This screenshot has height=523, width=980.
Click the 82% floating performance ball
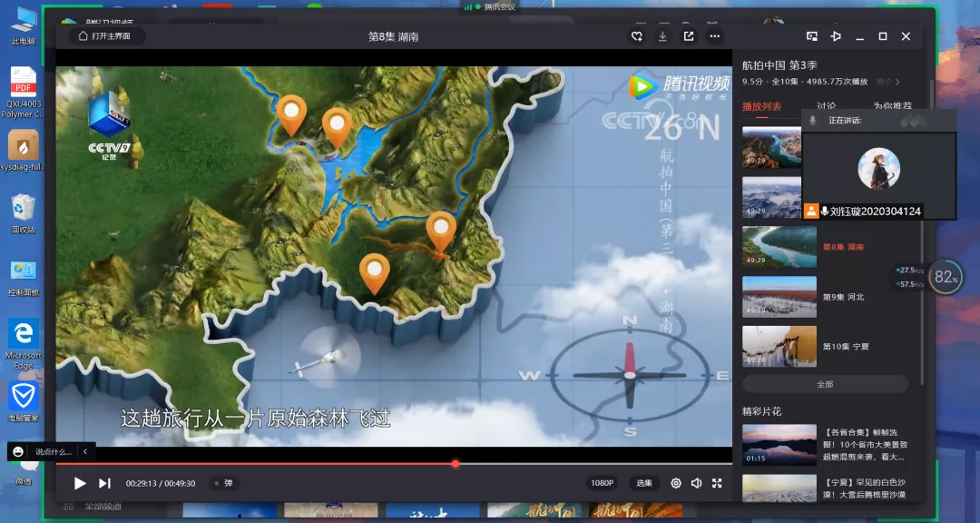tap(946, 277)
